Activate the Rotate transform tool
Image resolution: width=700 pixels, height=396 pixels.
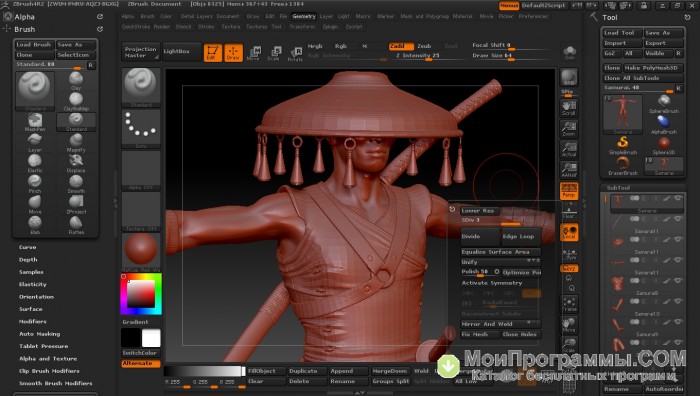[x=295, y=53]
